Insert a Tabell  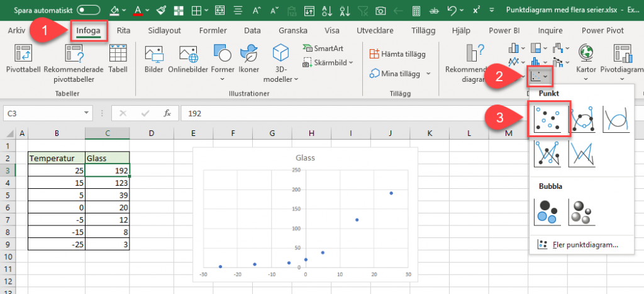[118, 59]
